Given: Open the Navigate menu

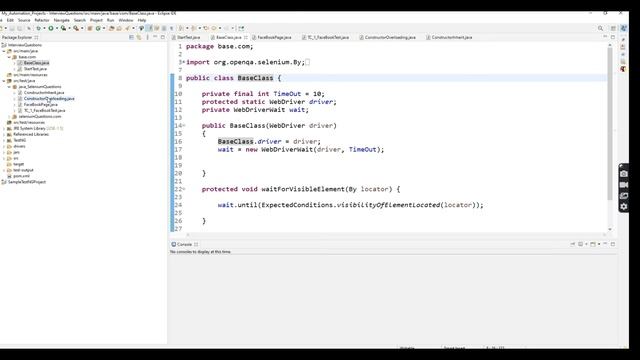Looking at the screenshot, I should (62, 20).
